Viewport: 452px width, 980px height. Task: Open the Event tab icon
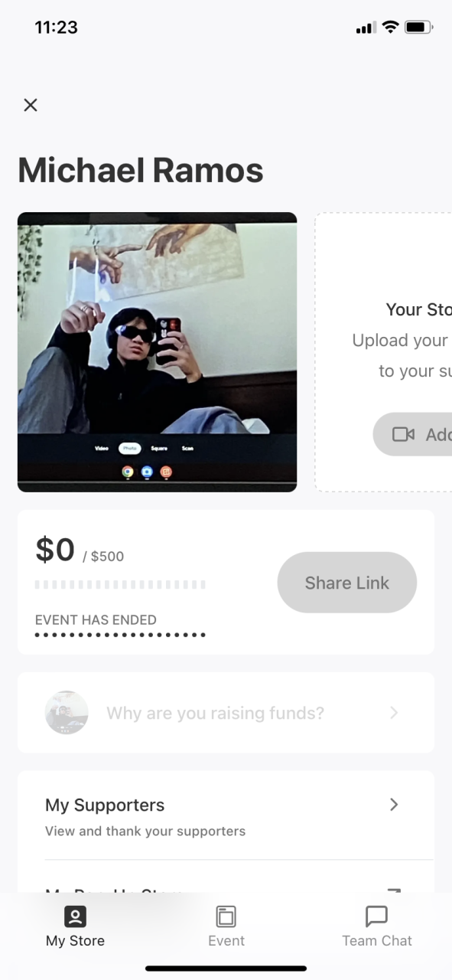tap(226, 916)
